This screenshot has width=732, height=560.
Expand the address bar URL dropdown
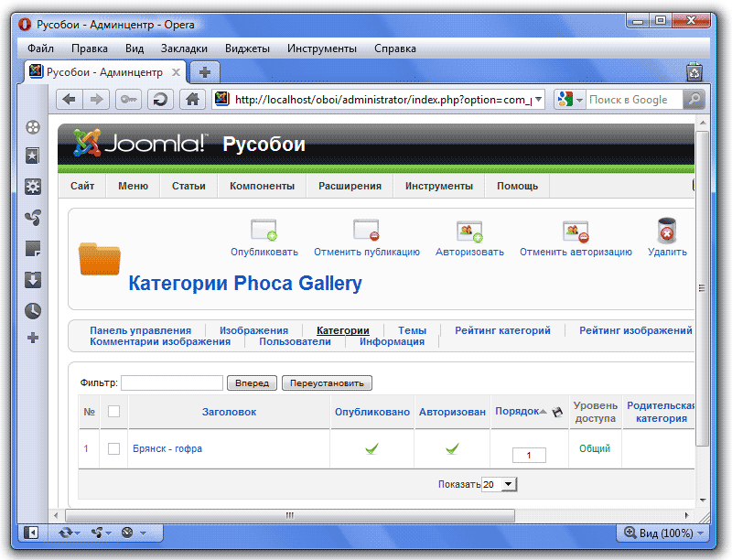(x=538, y=100)
